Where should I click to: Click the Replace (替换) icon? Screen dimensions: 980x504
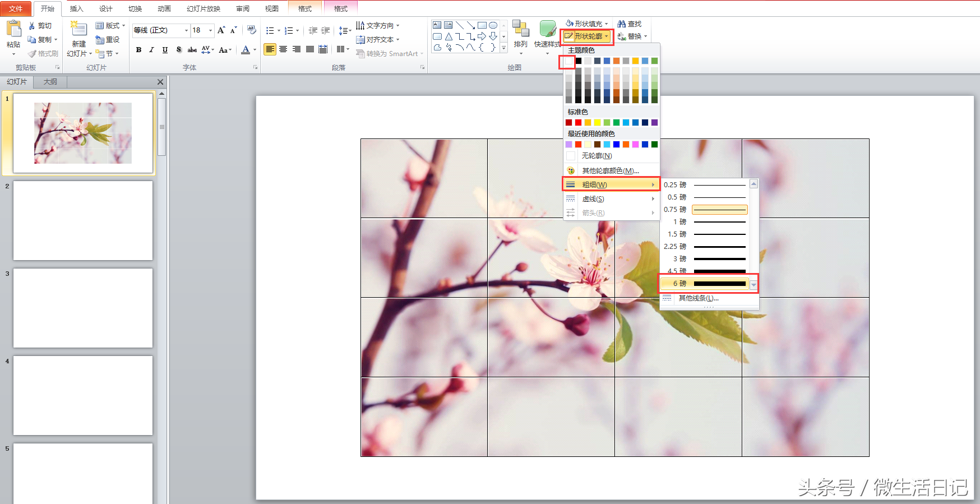point(622,36)
